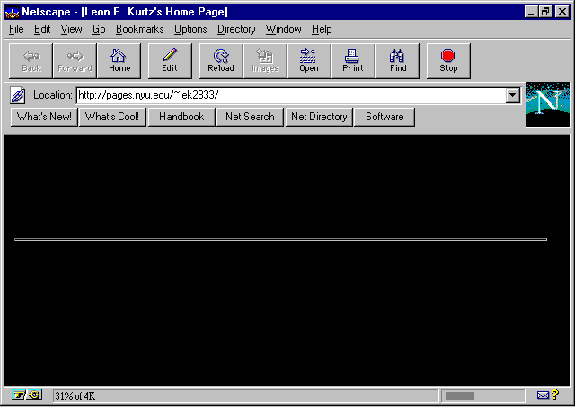Click the Images toolbar button
Image resolution: width=575 pixels, height=407 pixels.
click(x=265, y=61)
